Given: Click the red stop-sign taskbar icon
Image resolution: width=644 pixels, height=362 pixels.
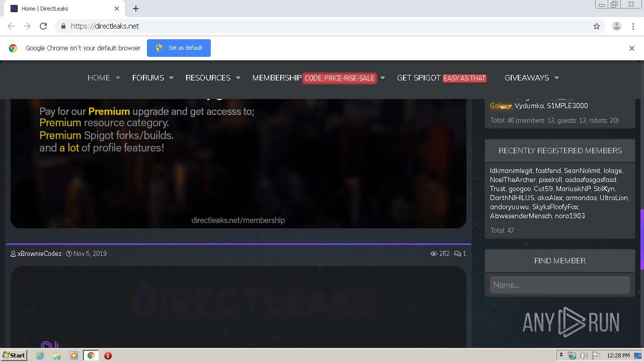Looking at the screenshot, I should pos(108,355).
